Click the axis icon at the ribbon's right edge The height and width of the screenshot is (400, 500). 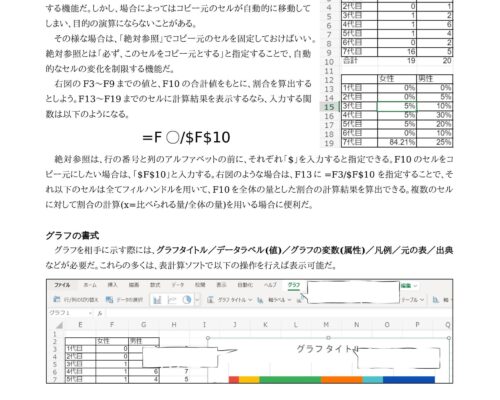point(436,300)
